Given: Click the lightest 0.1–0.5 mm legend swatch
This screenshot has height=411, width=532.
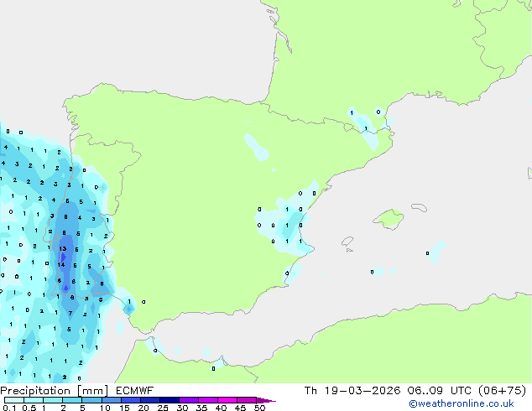Looking at the screenshot, I should [x=14, y=400].
